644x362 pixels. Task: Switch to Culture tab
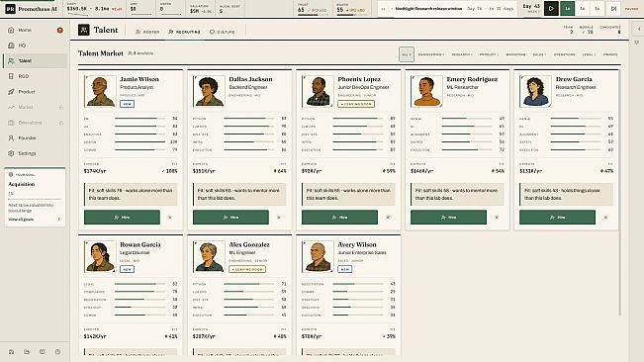[x=223, y=32]
